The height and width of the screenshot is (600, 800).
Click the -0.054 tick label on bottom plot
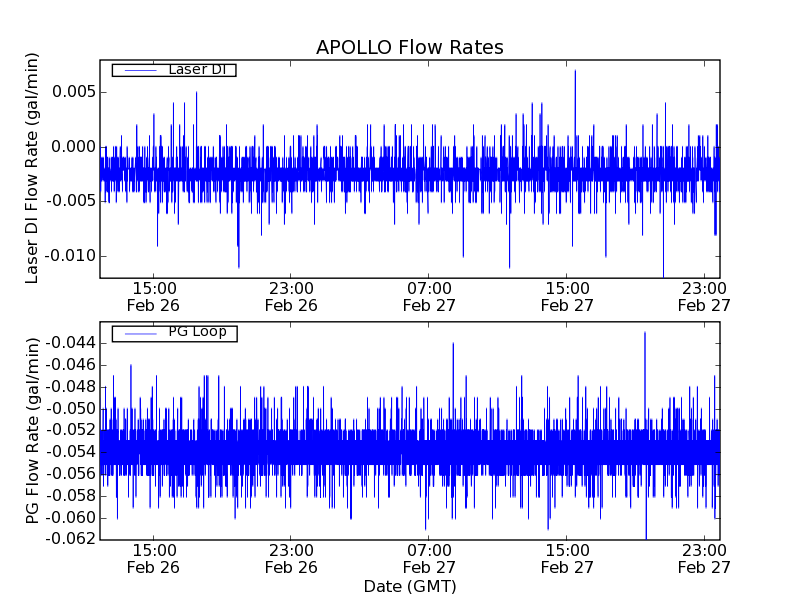click(x=71, y=452)
